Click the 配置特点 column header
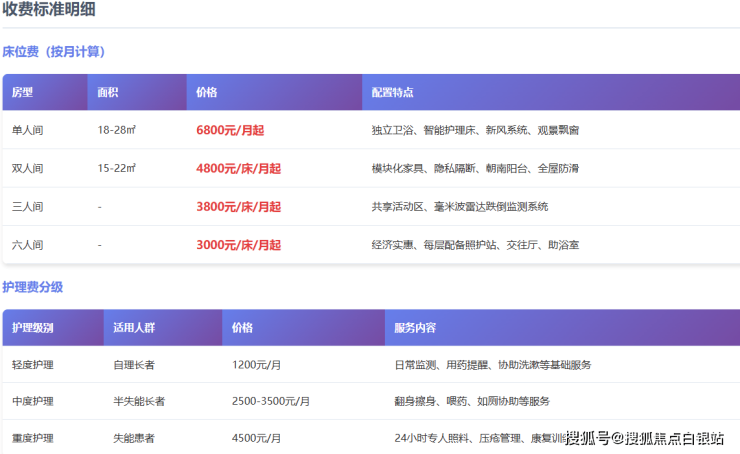 pos(392,92)
